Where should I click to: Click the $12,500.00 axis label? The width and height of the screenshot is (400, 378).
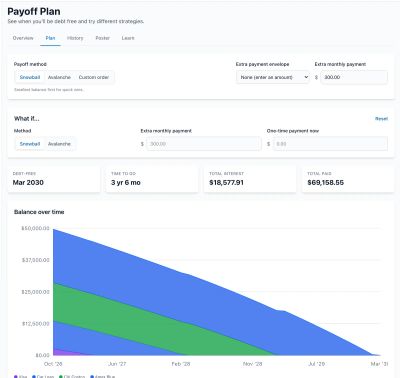pyautogui.click(x=36, y=324)
